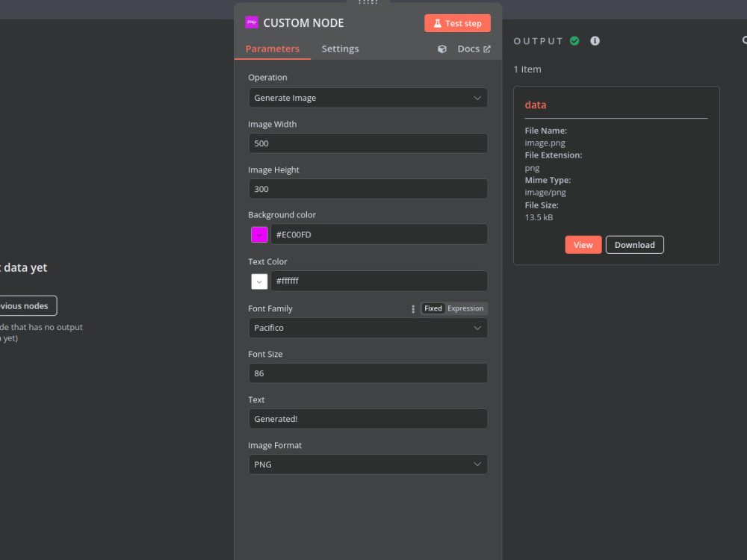Open community package info via the globe icon
Viewport: 747px width, 560px height.
tap(441, 49)
